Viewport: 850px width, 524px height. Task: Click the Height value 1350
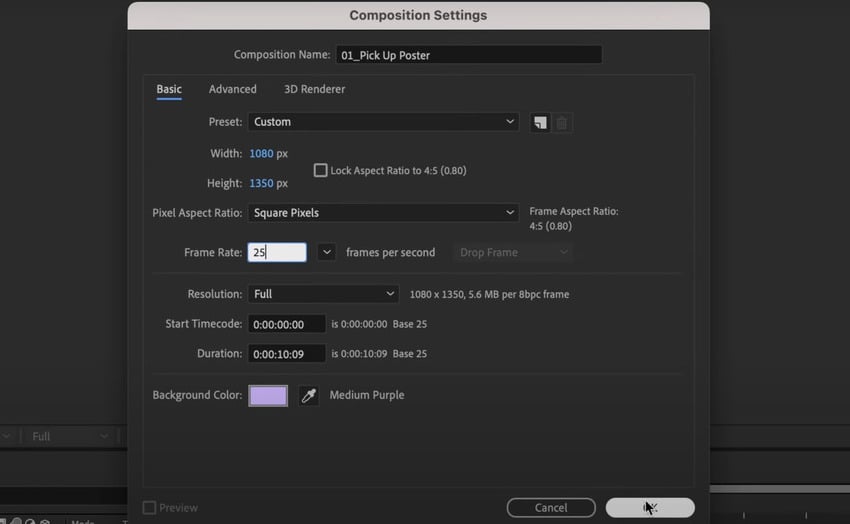tap(261, 183)
